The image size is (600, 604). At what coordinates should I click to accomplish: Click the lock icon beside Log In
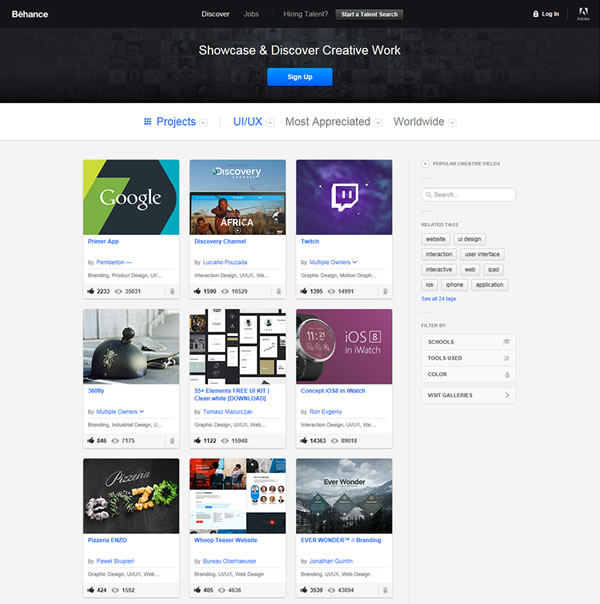click(x=535, y=14)
